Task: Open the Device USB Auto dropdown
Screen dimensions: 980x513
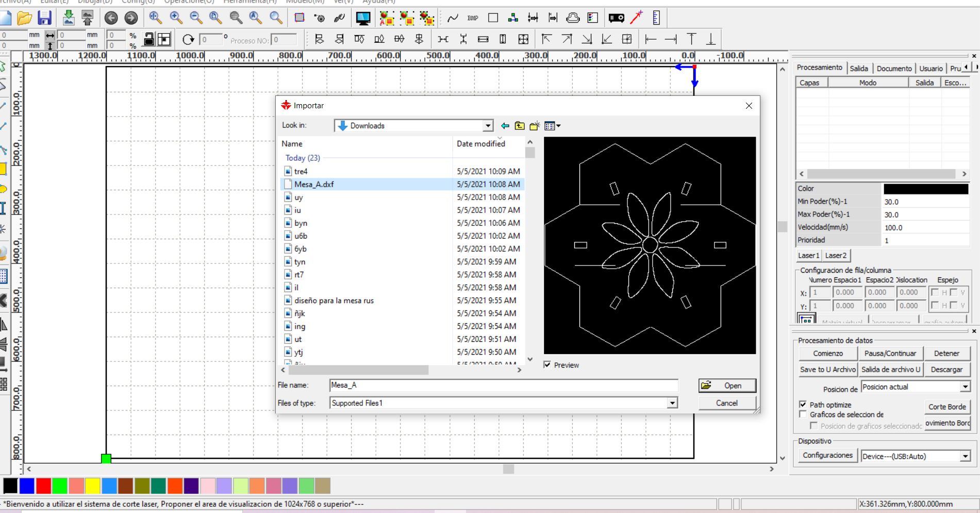Action: [x=965, y=456]
